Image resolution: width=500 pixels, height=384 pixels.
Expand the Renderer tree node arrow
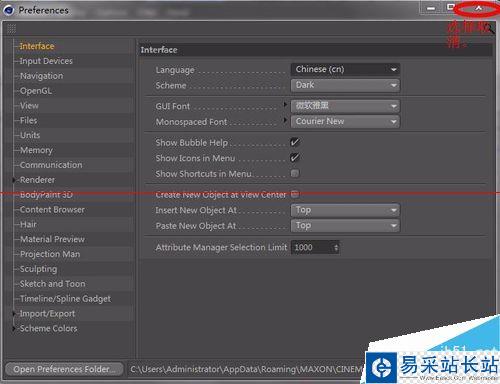(14, 180)
